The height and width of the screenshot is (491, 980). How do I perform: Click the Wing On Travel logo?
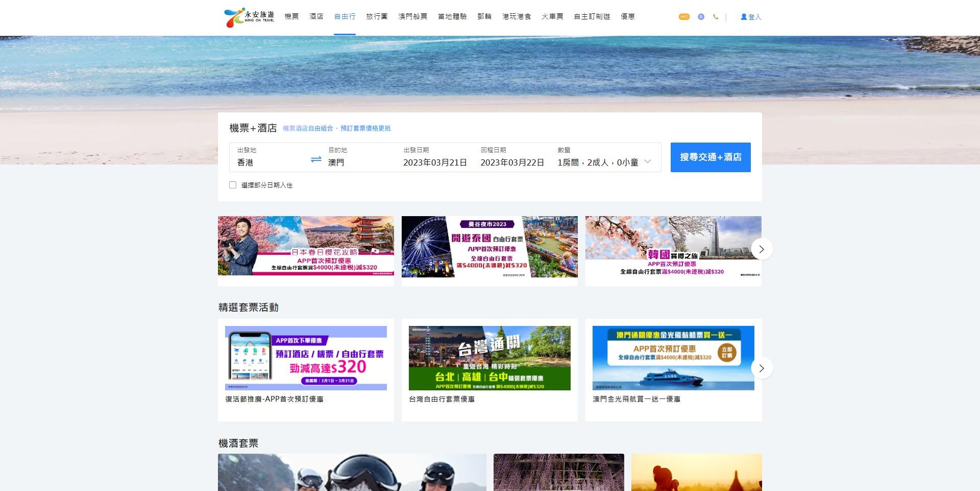pos(249,16)
